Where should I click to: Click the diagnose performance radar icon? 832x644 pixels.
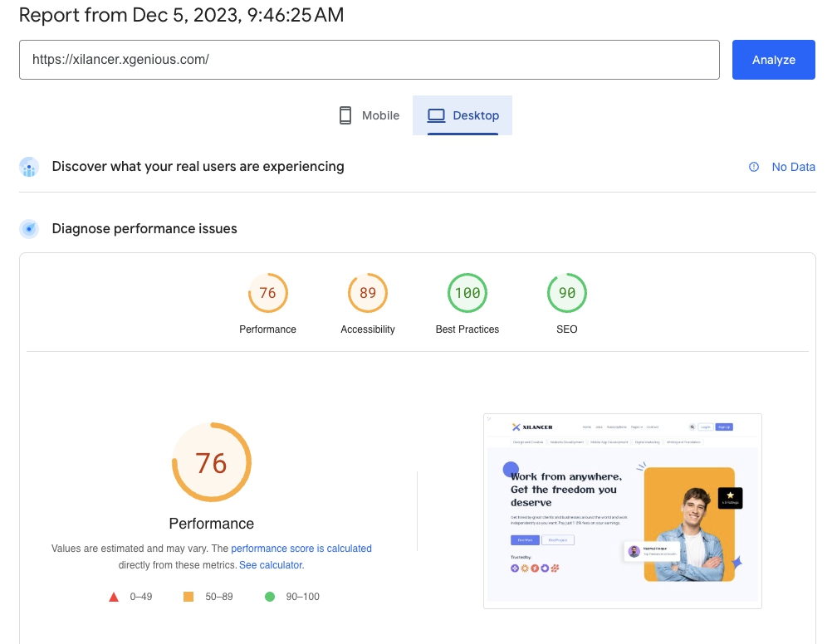click(x=29, y=229)
